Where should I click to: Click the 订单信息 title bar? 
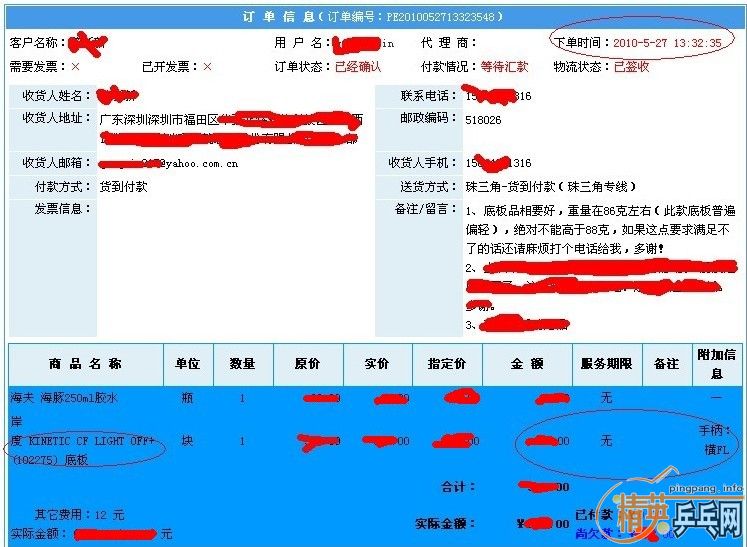point(373,17)
